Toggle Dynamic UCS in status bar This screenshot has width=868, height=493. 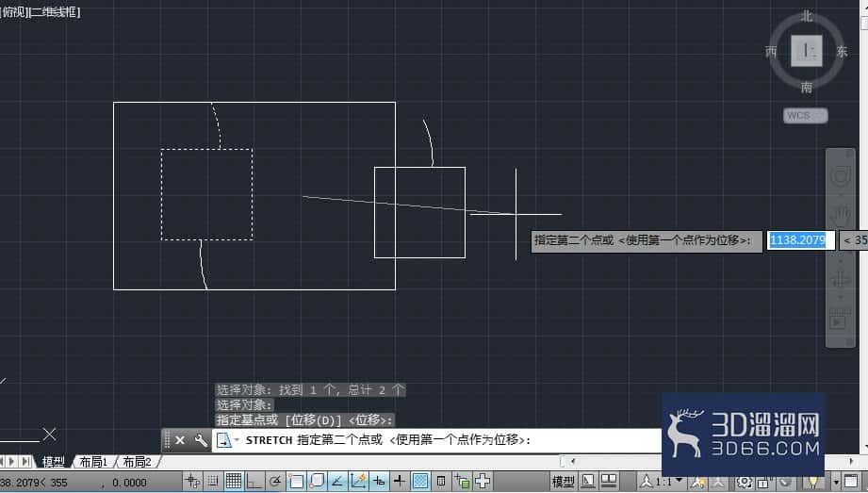(358, 481)
